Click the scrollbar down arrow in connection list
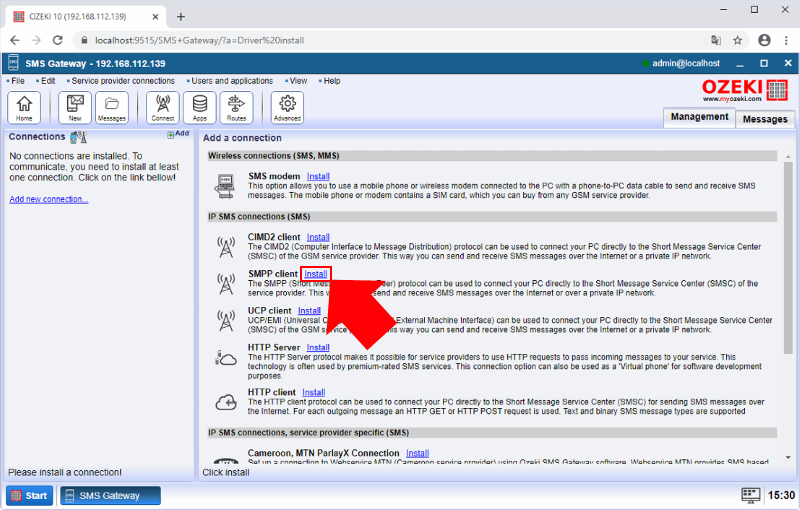The image size is (800, 510). pyautogui.click(x=788, y=457)
